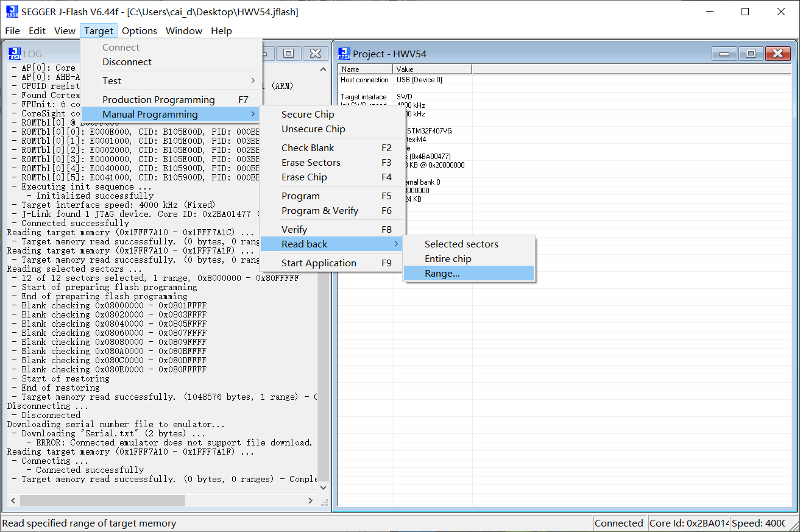Open the Help menu
This screenshot has height=532, width=800.
pyautogui.click(x=221, y=30)
